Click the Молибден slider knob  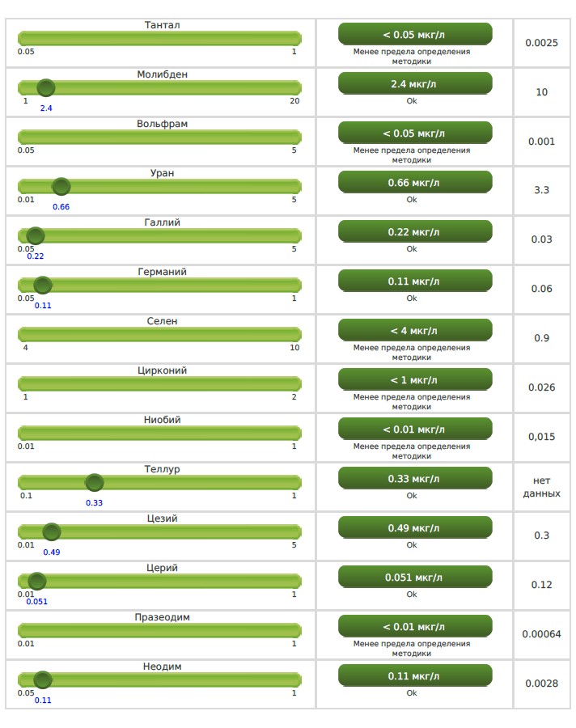pos(46,88)
